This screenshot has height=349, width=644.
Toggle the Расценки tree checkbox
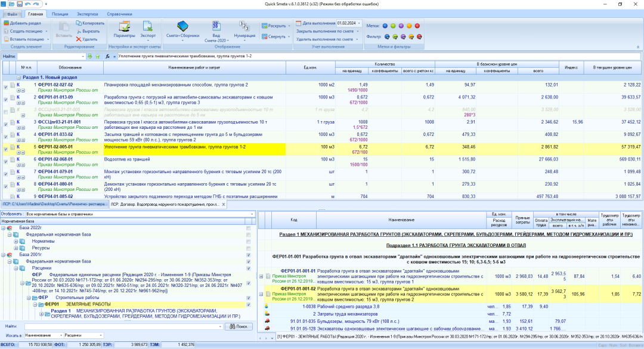249,268
